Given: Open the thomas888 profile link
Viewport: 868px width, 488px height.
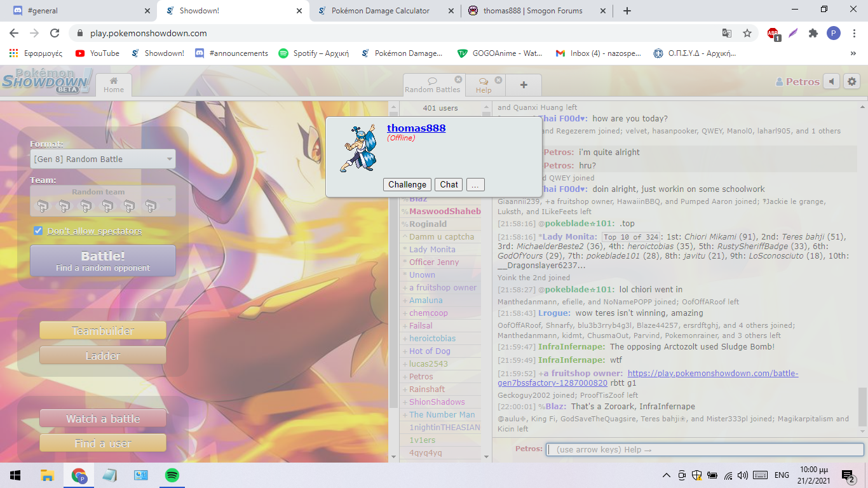Looking at the screenshot, I should 416,128.
